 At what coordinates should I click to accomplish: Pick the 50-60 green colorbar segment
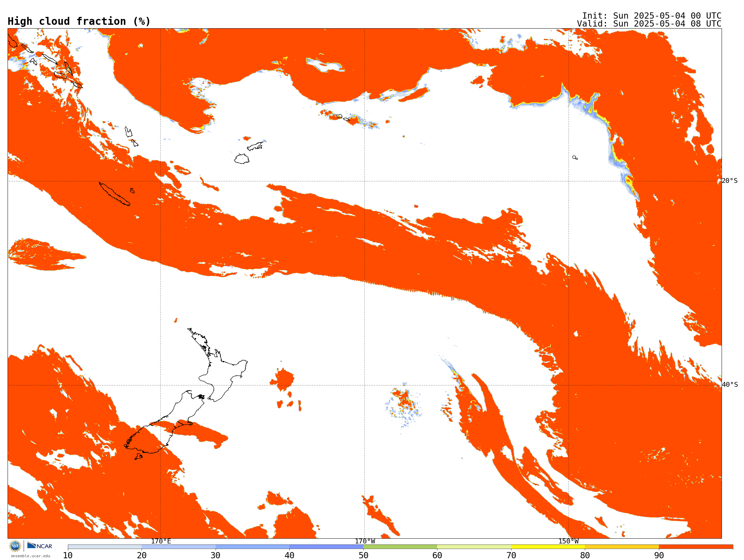(400, 547)
